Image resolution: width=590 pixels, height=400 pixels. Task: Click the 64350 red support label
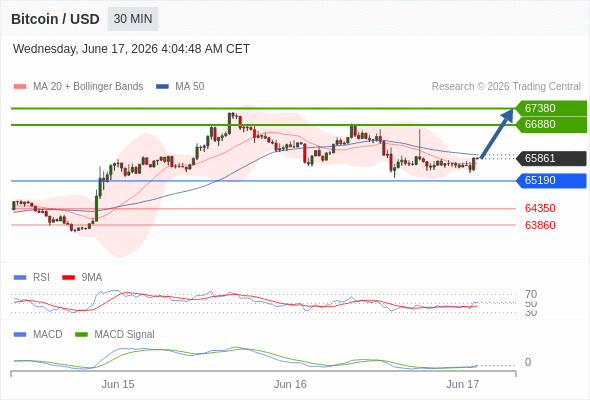pyautogui.click(x=540, y=208)
